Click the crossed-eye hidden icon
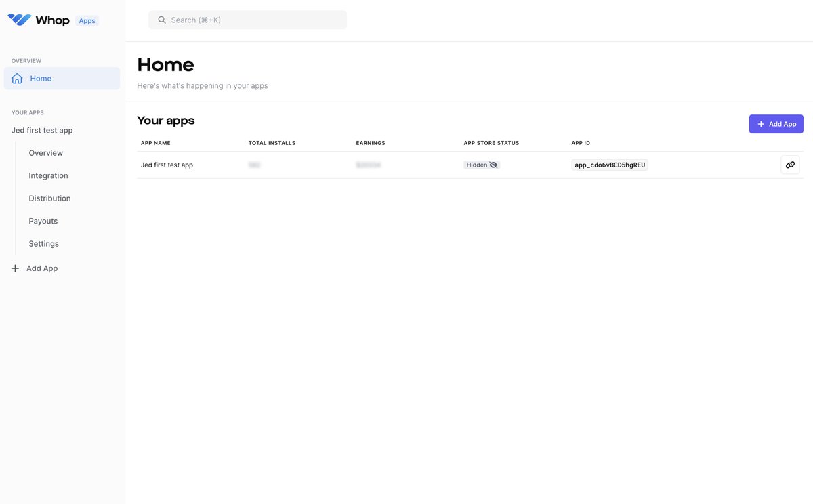This screenshot has height=504, width=813. tap(493, 165)
